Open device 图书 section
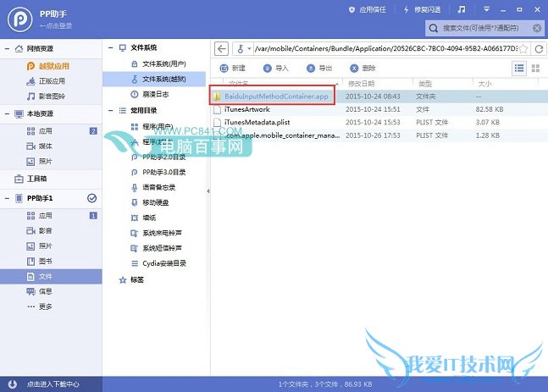Viewport: 548px width, 392px height. pos(40,261)
